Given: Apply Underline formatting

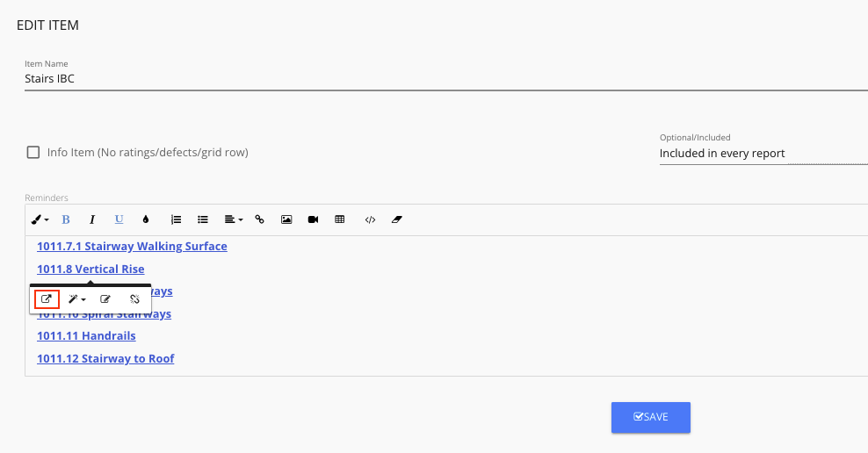Looking at the screenshot, I should click(x=119, y=219).
